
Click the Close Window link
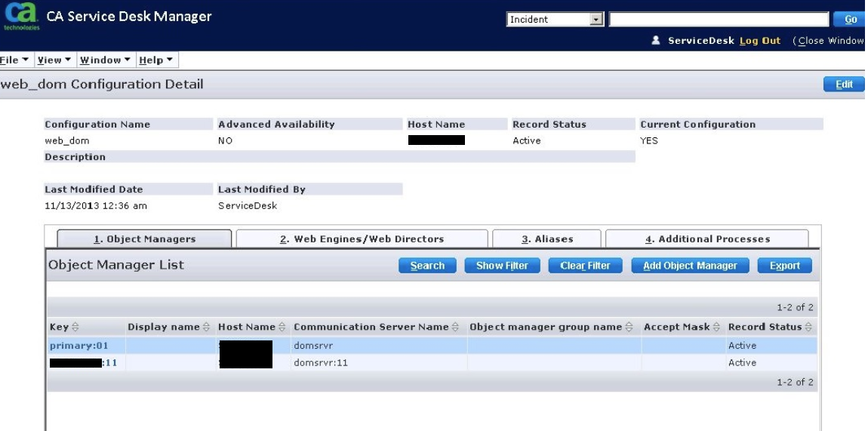pos(830,41)
